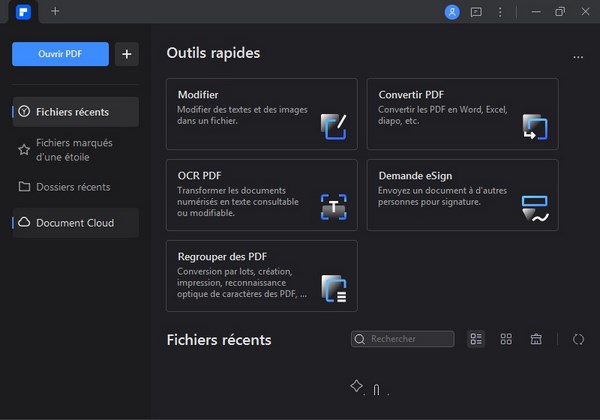Click the plus button beside Ouvrir PDF
Screen dimensions: 600x420
(126, 54)
